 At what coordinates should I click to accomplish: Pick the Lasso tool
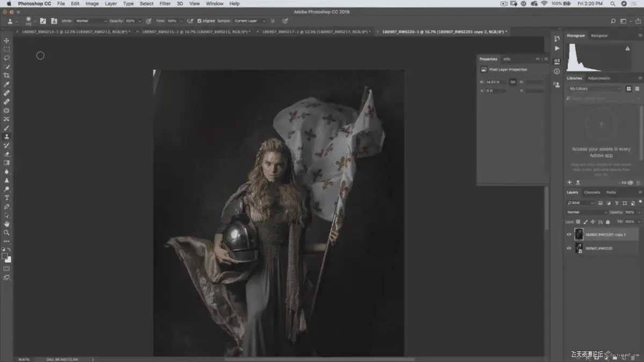6,58
